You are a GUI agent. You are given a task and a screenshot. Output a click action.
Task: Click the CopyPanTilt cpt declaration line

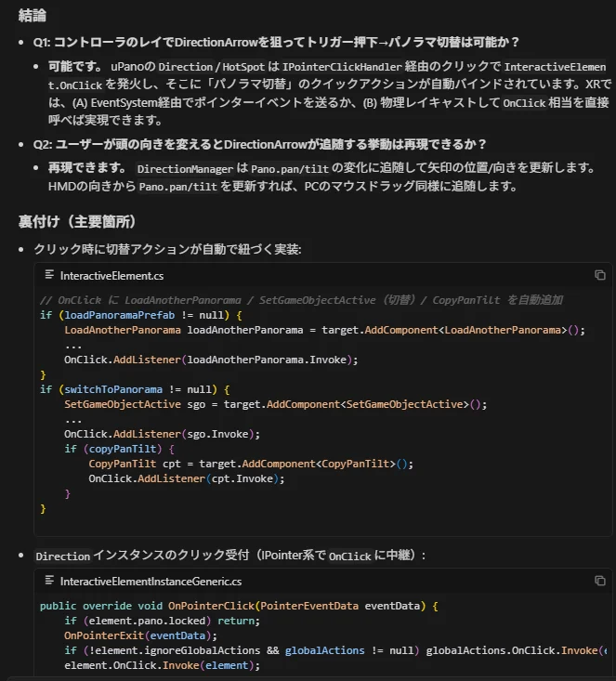pos(251,464)
